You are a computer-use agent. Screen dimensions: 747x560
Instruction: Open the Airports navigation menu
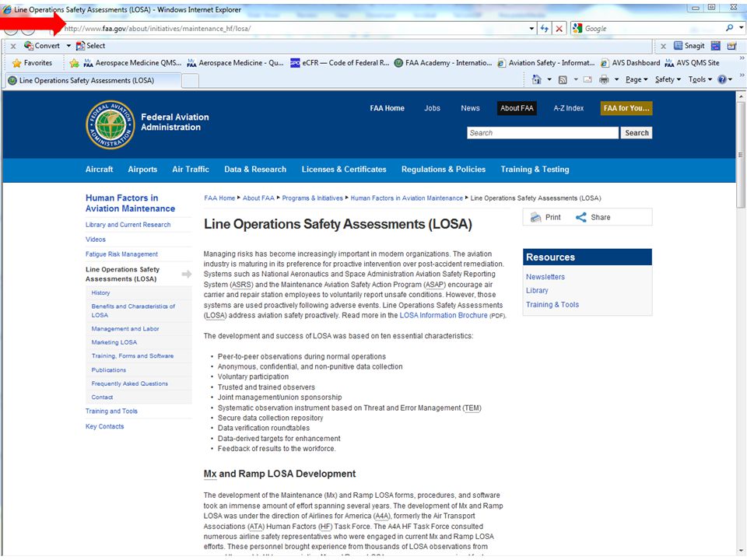coord(142,170)
